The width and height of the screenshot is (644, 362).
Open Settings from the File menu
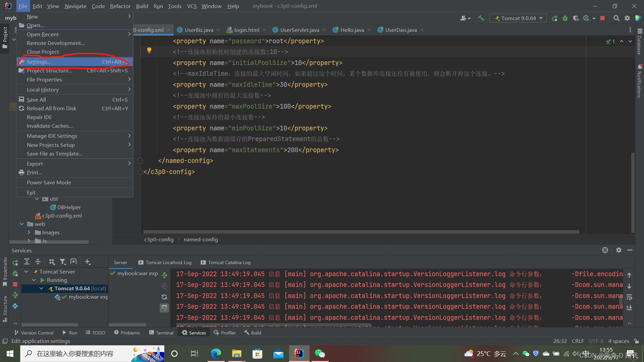coord(39,62)
